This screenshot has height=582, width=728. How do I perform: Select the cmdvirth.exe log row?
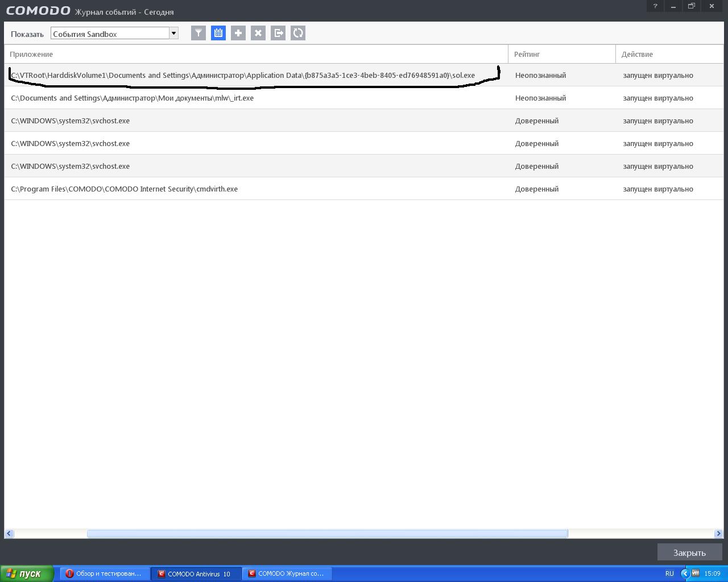[364, 189]
